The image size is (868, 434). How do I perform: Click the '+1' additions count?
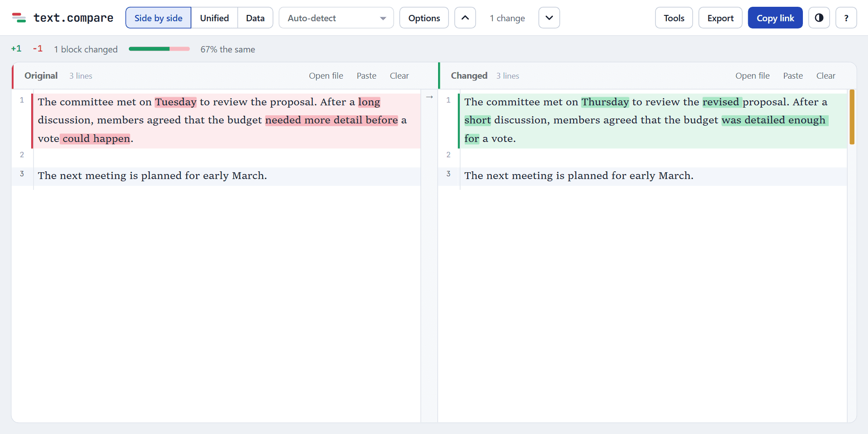coord(16,49)
